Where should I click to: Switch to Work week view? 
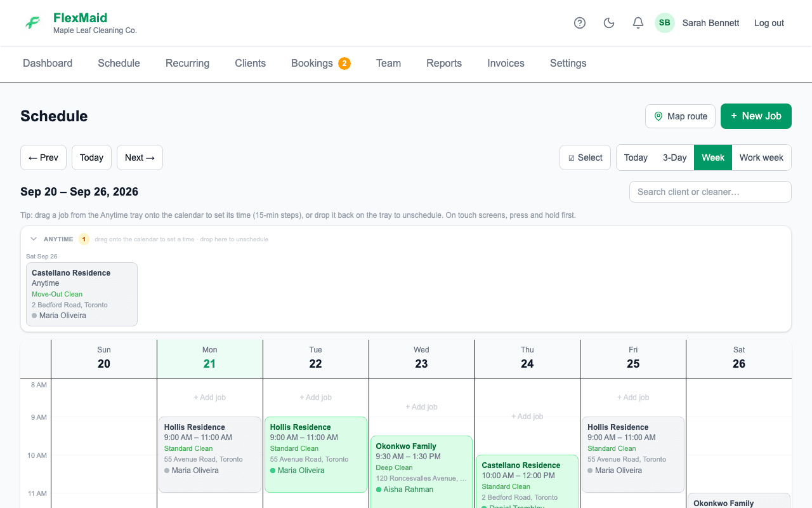pos(761,157)
